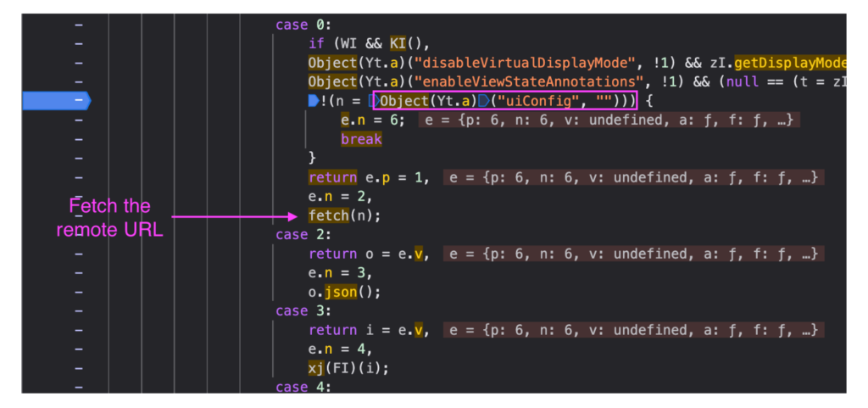Expand inline e preview after return o = e.v
This screenshot has height=408, width=868.
tap(632, 254)
